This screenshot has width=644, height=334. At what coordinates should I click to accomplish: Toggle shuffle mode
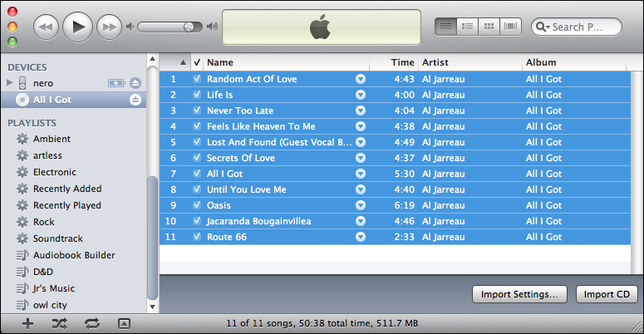(60, 324)
